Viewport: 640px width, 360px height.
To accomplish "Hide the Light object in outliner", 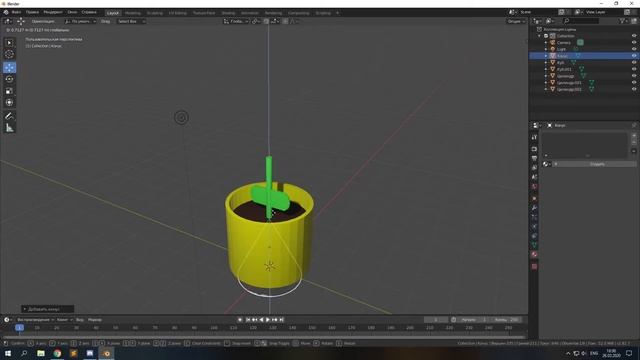I will [634, 49].
